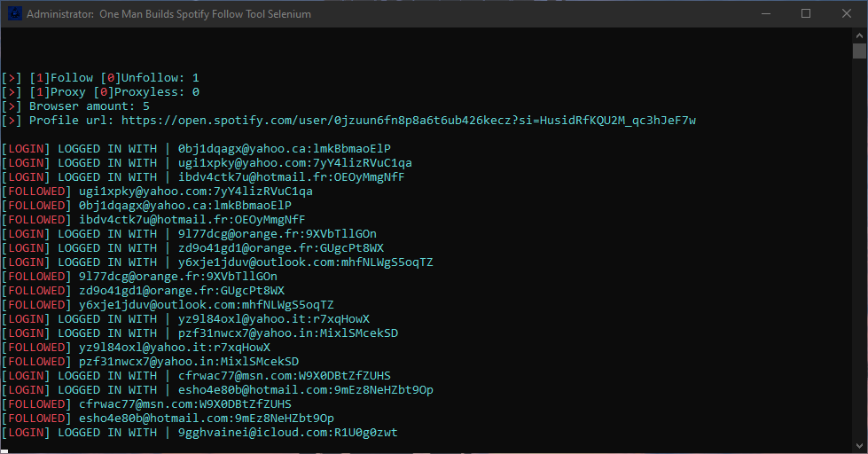Image resolution: width=868 pixels, height=454 pixels.
Task: Click the FOLLOWED line for 0bj1dqagx@yahoo.ca
Action: 146,206
